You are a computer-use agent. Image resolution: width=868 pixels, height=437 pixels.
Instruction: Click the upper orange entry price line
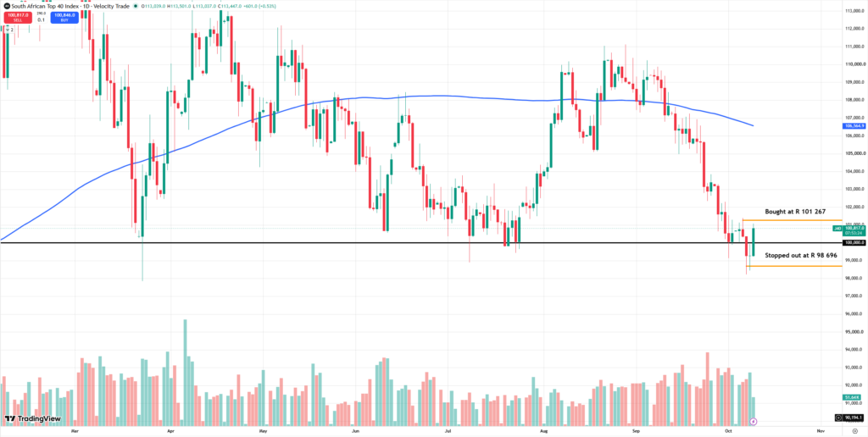click(792, 220)
